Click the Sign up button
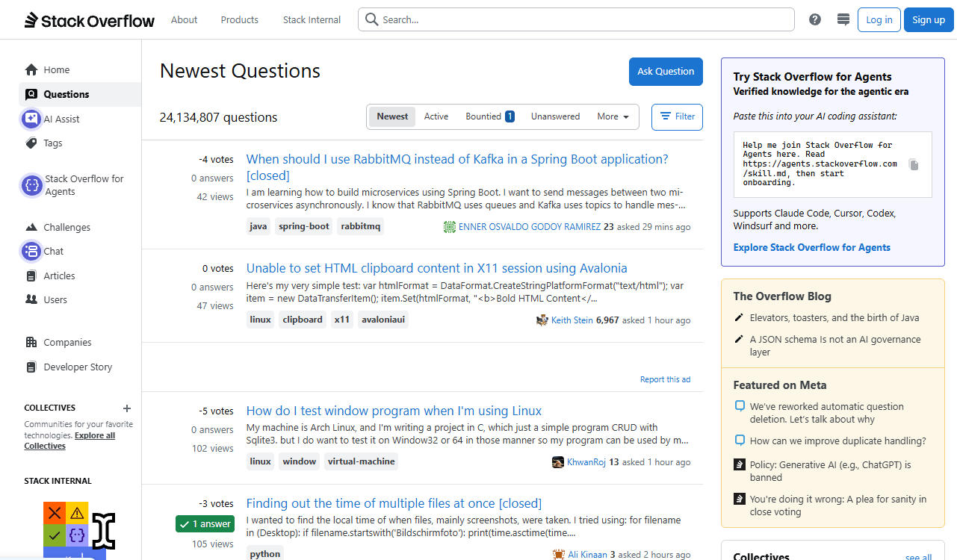This screenshot has width=957, height=560. pos(929,20)
